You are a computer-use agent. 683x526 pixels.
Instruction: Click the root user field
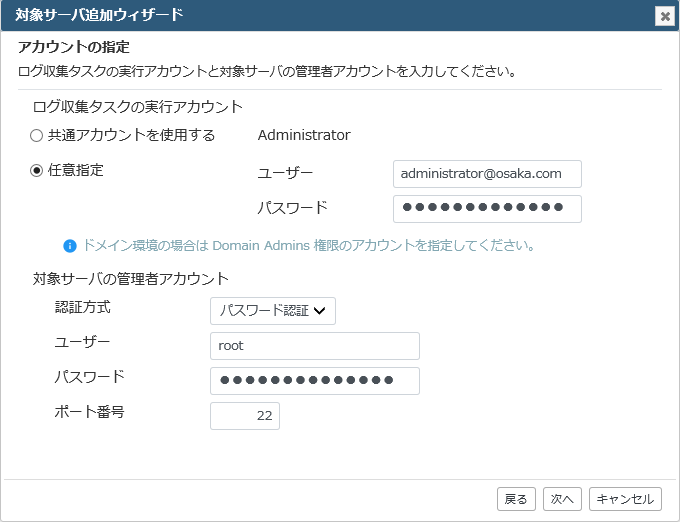point(314,346)
